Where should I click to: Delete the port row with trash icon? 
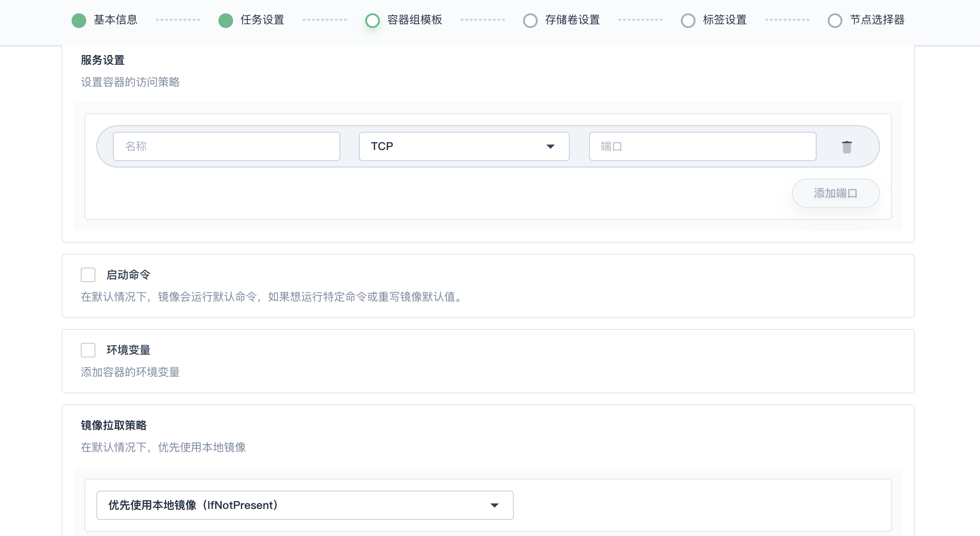click(847, 147)
